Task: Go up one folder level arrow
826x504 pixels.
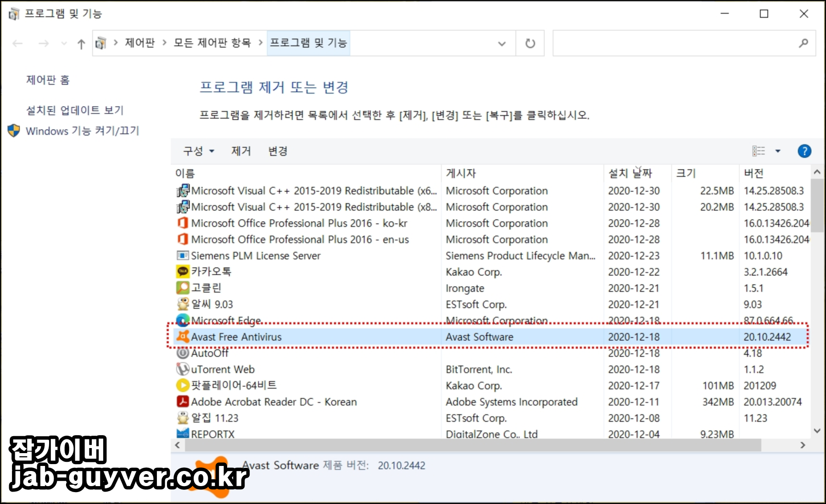Action: [x=81, y=44]
